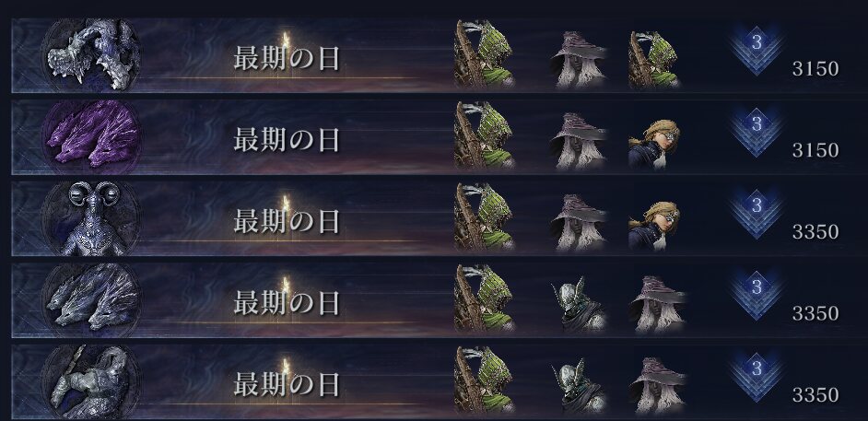Select the witch-hat portrait in the dragon jaw row

pos(579,60)
